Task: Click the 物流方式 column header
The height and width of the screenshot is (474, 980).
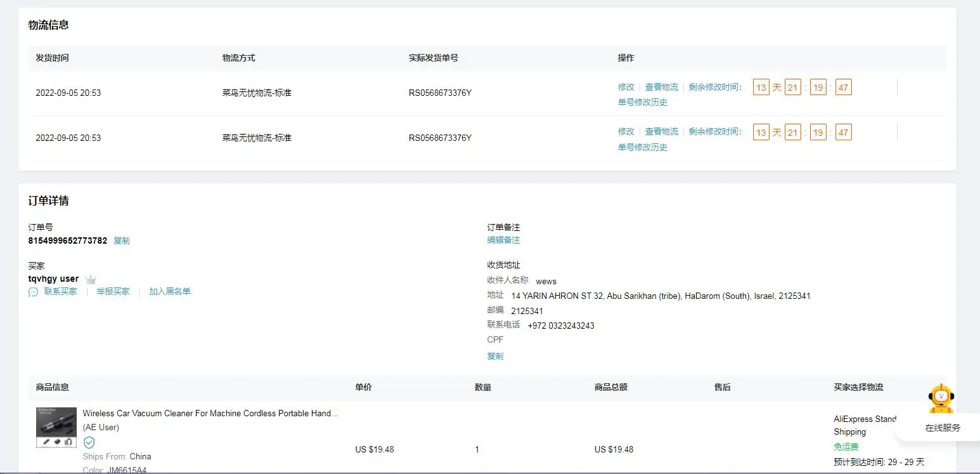Action: (239, 58)
